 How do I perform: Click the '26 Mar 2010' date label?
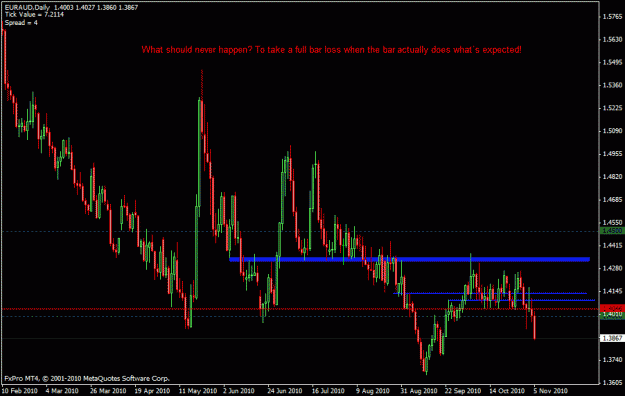pyautogui.click(x=108, y=391)
